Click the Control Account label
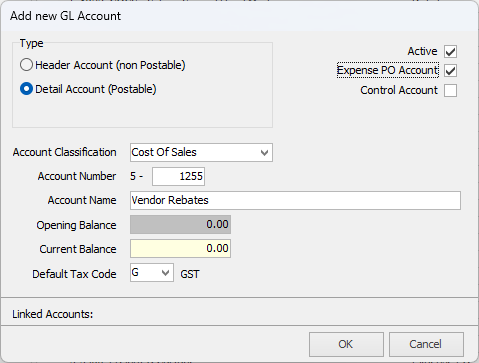 (399, 90)
